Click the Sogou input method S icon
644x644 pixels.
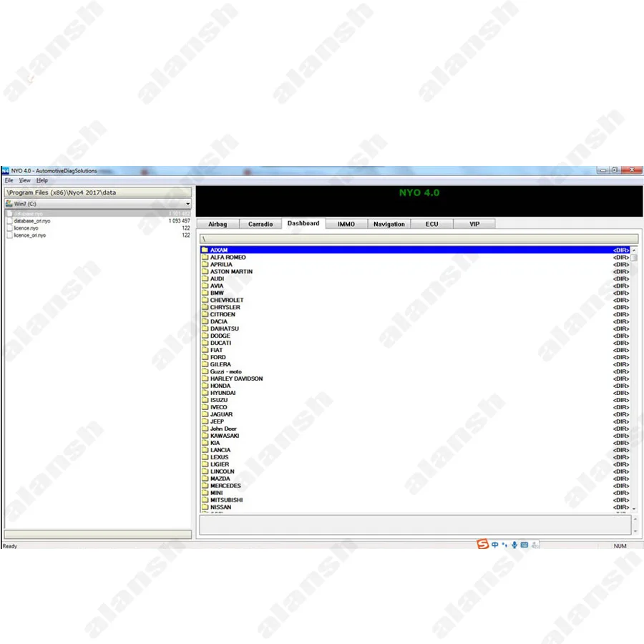[x=482, y=545]
